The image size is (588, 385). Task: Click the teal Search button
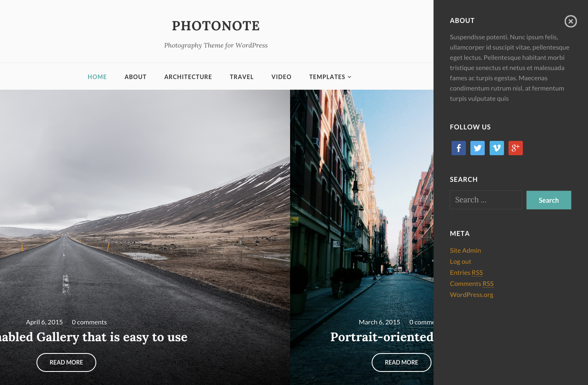click(x=549, y=200)
